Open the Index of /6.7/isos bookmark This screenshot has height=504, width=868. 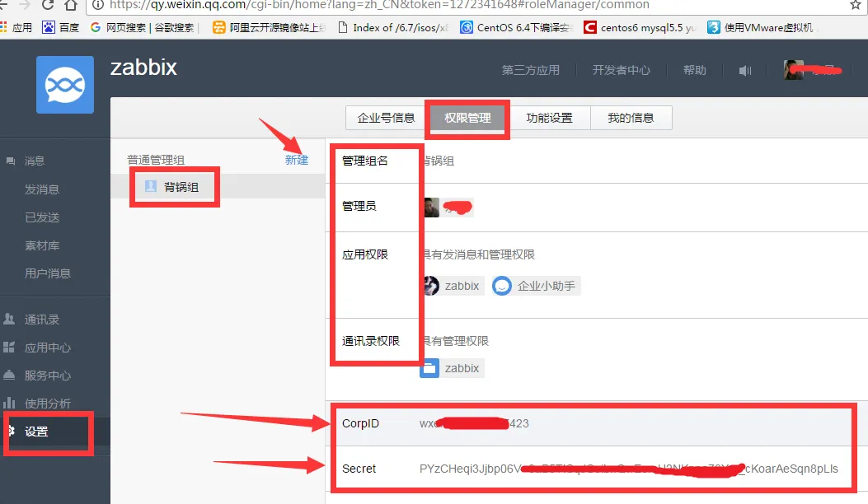click(x=392, y=27)
